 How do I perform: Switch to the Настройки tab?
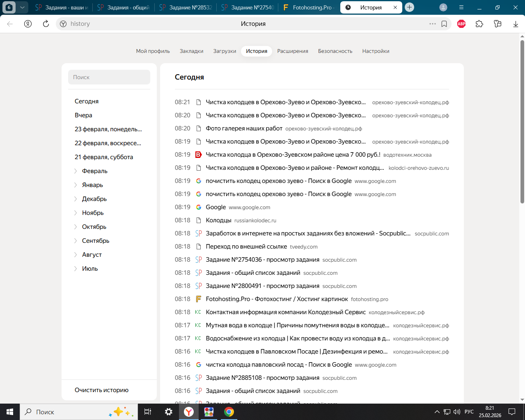coord(376,51)
